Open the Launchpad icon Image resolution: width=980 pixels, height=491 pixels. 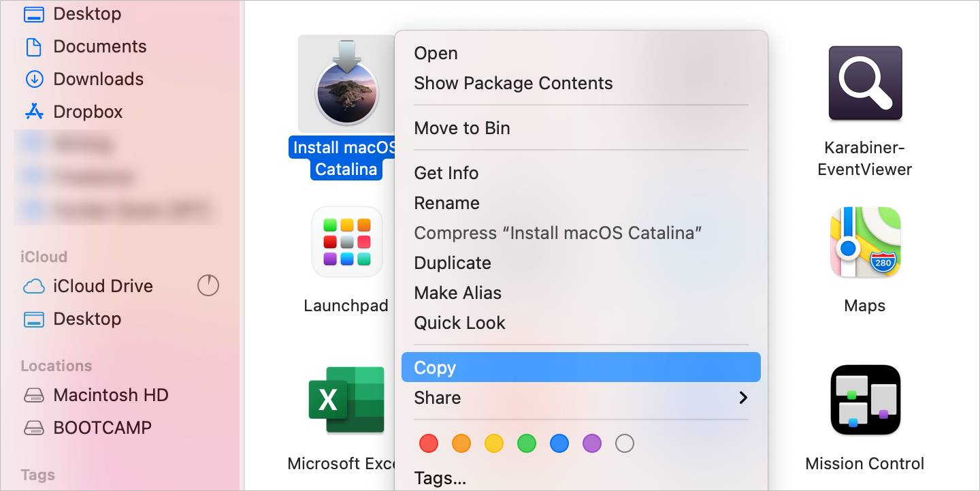[x=346, y=242]
